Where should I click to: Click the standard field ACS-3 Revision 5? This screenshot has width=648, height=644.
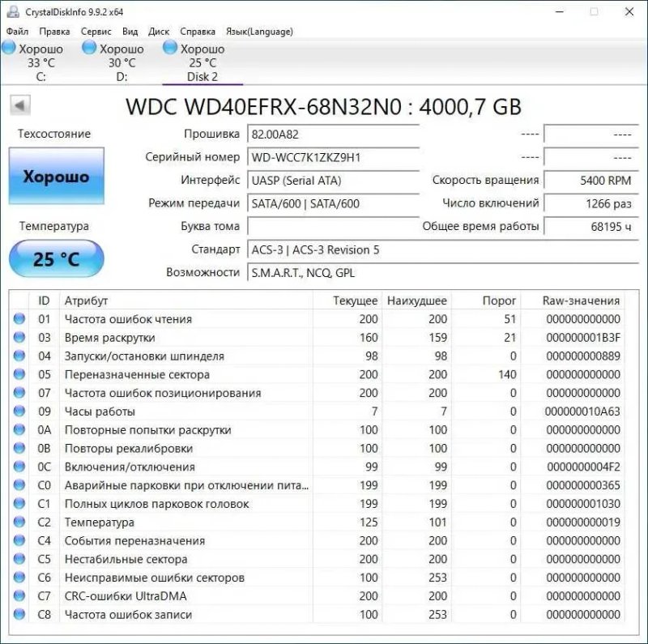point(443,249)
